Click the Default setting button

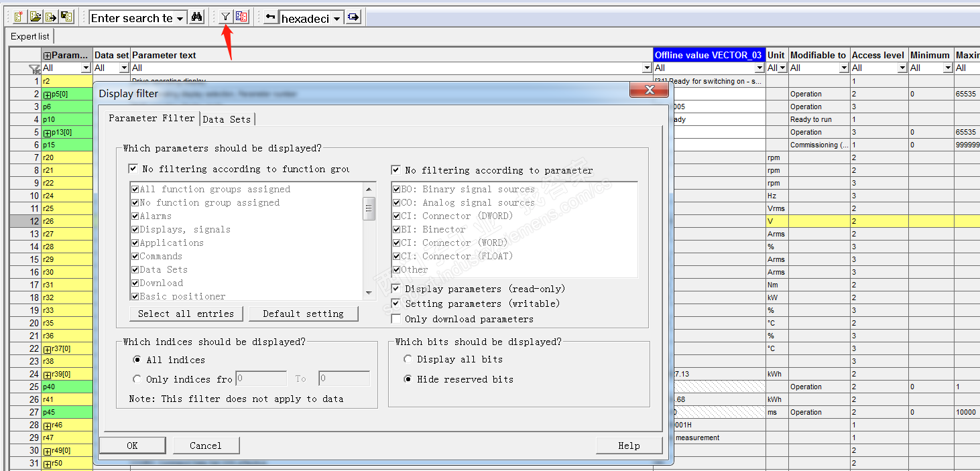pos(303,314)
